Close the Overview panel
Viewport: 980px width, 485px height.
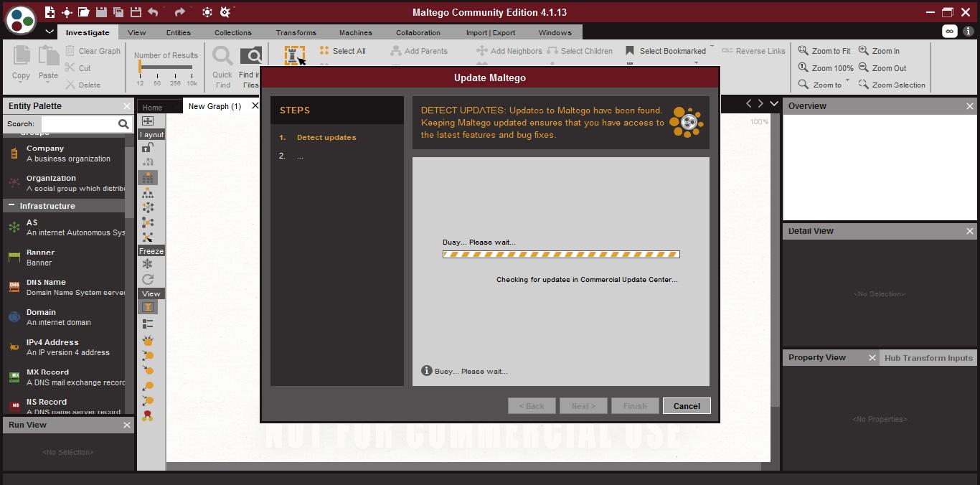pos(970,106)
